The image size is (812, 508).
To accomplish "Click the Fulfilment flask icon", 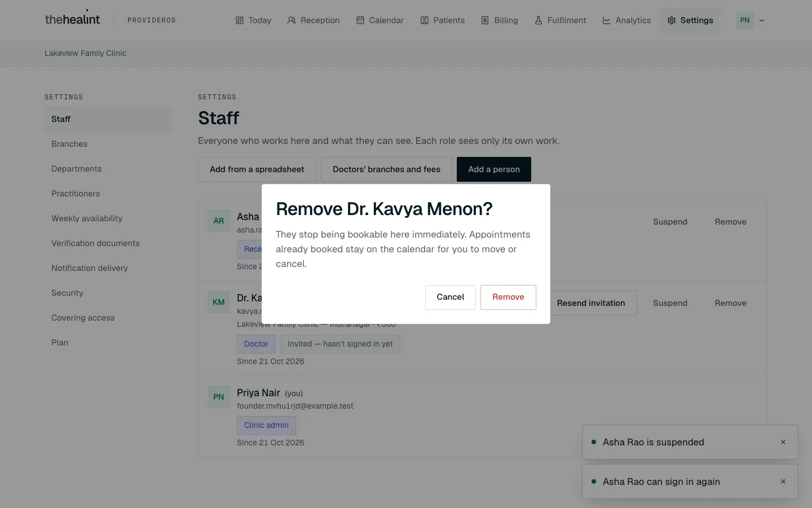I will [x=539, y=20].
